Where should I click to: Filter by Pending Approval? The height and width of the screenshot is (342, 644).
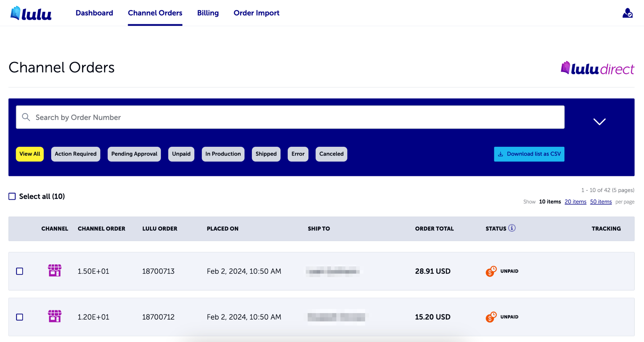pyautogui.click(x=134, y=154)
